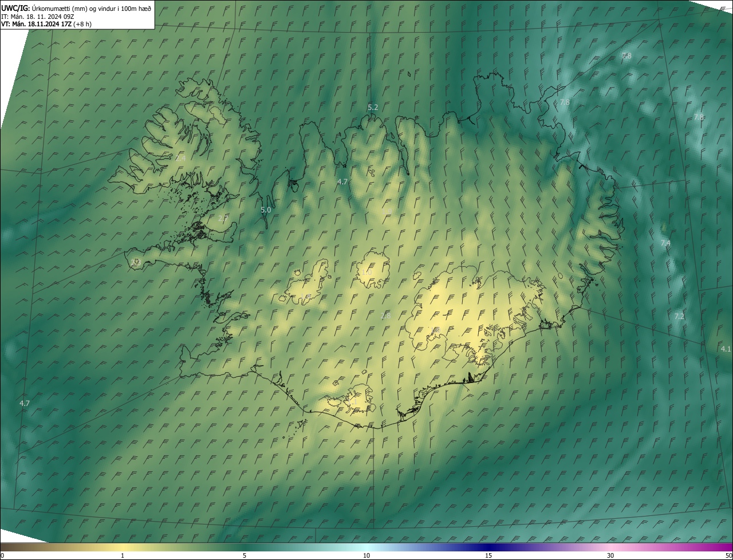The width and height of the screenshot is (733, 560).
Task: Click the '10' label on the color scale
Action: pyautogui.click(x=366, y=555)
